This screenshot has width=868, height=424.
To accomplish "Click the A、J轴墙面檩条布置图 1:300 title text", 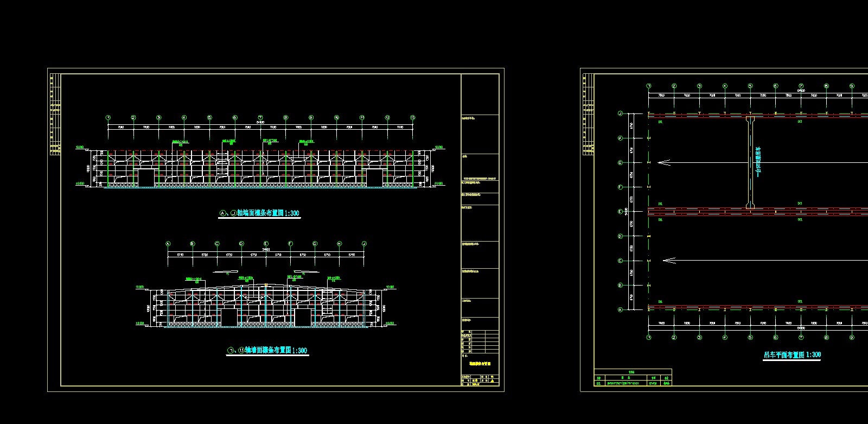I will pyautogui.click(x=259, y=213).
